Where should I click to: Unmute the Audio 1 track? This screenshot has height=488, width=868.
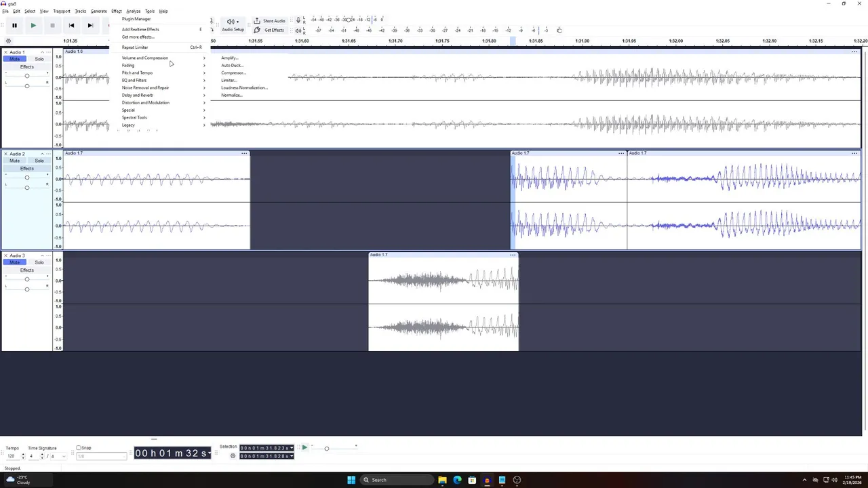tap(15, 59)
